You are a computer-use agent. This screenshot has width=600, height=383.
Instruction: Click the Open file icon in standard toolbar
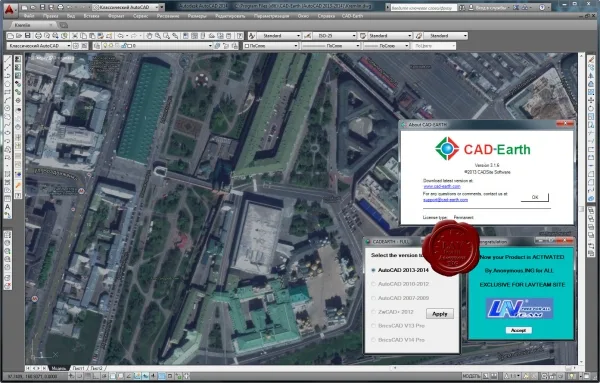(19, 36)
